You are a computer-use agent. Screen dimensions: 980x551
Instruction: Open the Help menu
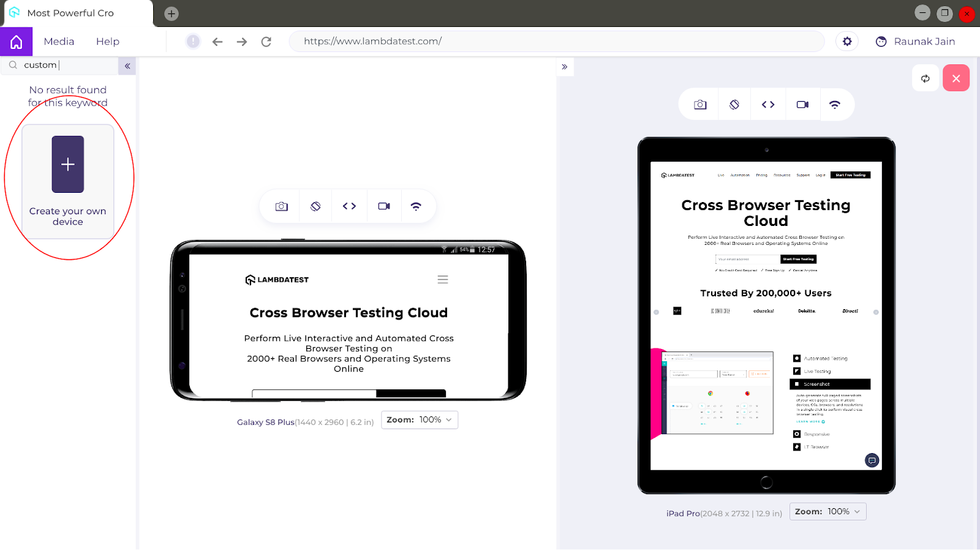[x=108, y=42]
